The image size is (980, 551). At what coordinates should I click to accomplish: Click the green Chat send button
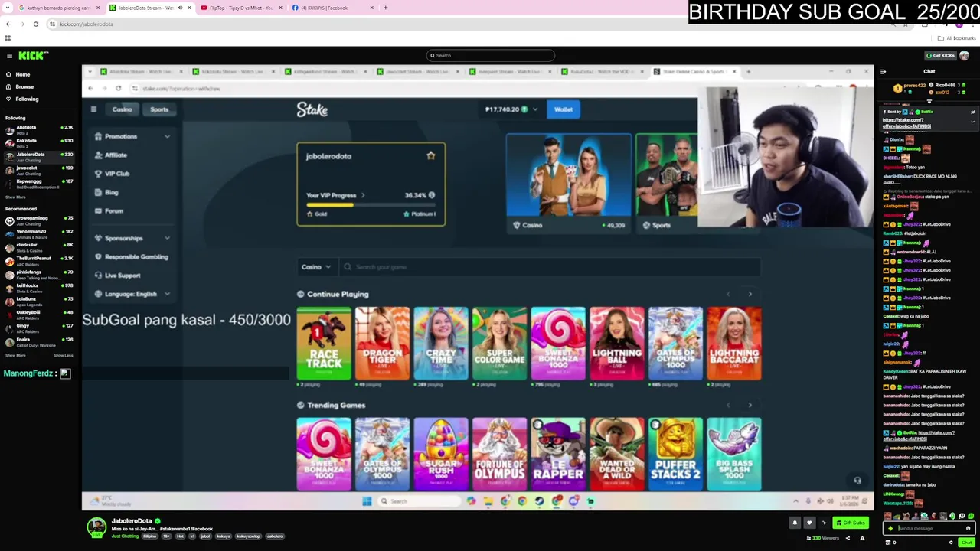(966, 543)
